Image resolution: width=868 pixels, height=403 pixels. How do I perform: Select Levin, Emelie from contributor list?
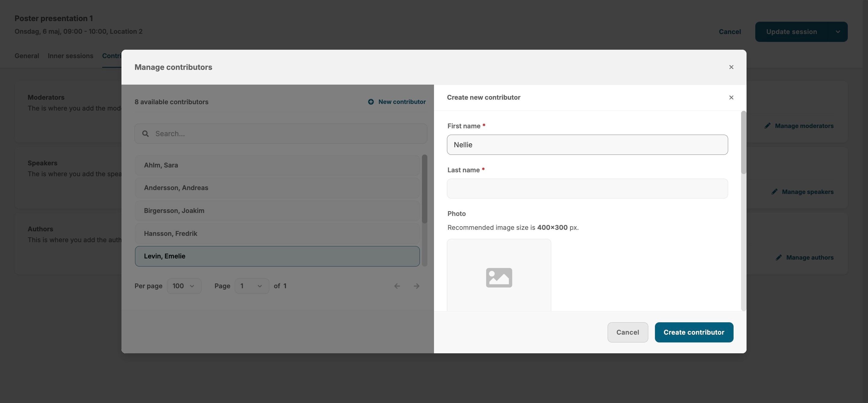(277, 256)
